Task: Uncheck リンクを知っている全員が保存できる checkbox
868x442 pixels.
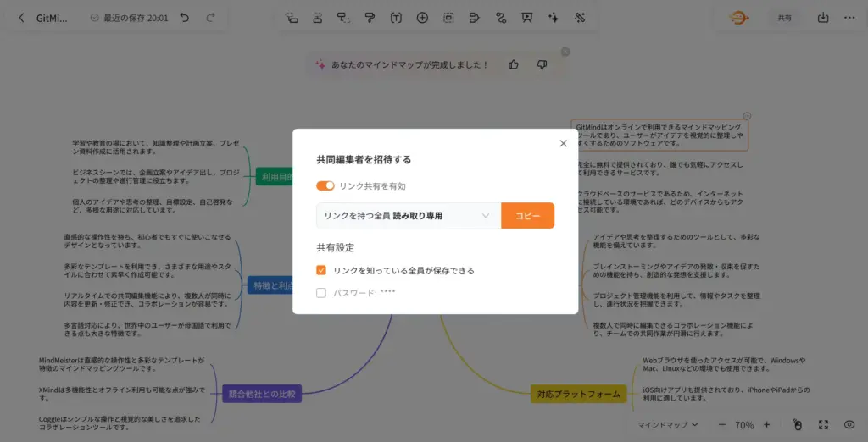Action: click(321, 270)
